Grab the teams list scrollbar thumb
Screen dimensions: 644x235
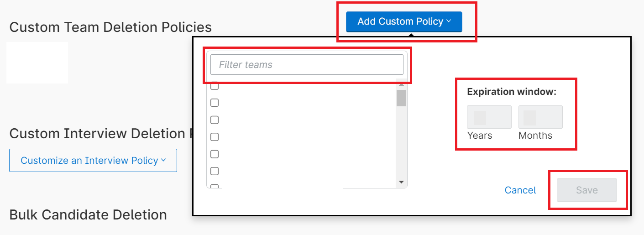(x=402, y=98)
